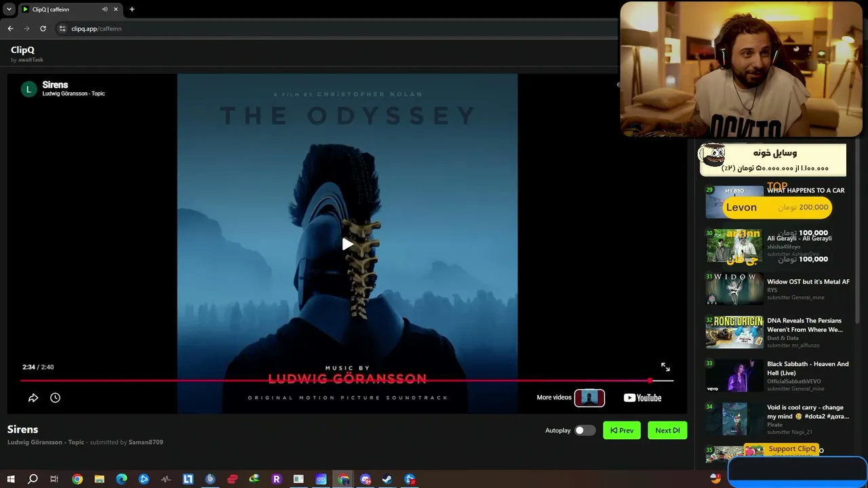
Task: Open the pulse waveform app on taskbar
Action: pyautogui.click(x=166, y=479)
